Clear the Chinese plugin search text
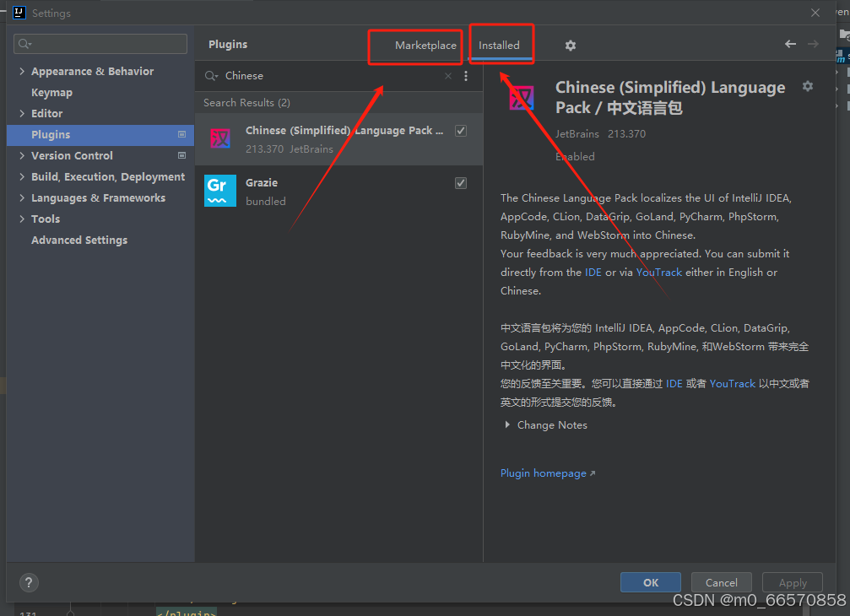This screenshot has width=850, height=616. (x=447, y=76)
